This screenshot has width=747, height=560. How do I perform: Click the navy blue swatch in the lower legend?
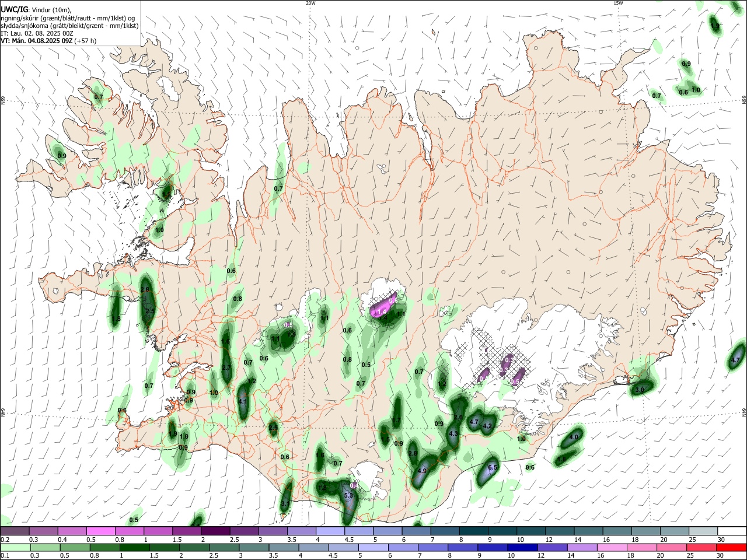[x=521, y=547]
